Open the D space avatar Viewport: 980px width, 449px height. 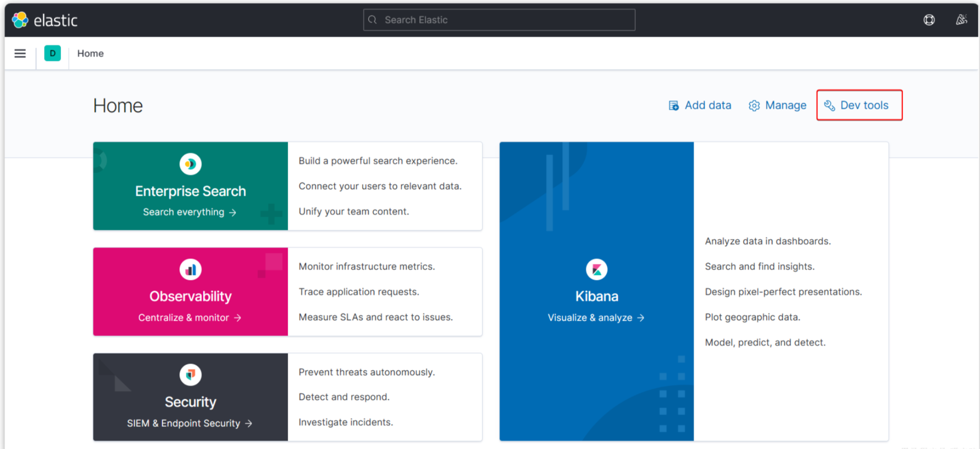point(53,53)
